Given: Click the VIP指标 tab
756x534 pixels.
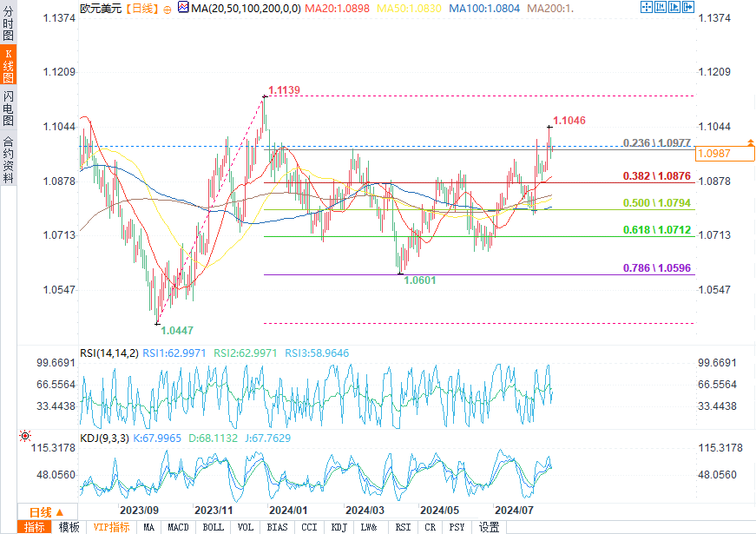Looking at the screenshot, I should (x=111, y=527).
